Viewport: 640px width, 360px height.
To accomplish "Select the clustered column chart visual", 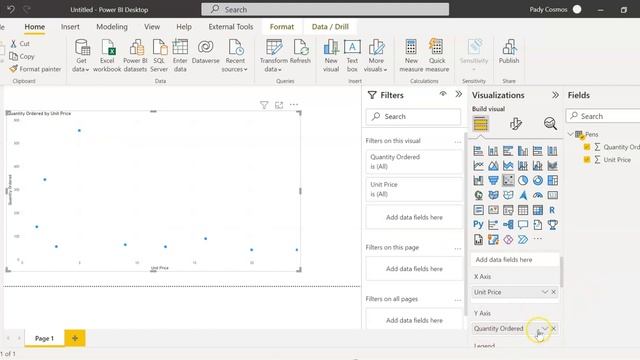I will (x=522, y=151).
